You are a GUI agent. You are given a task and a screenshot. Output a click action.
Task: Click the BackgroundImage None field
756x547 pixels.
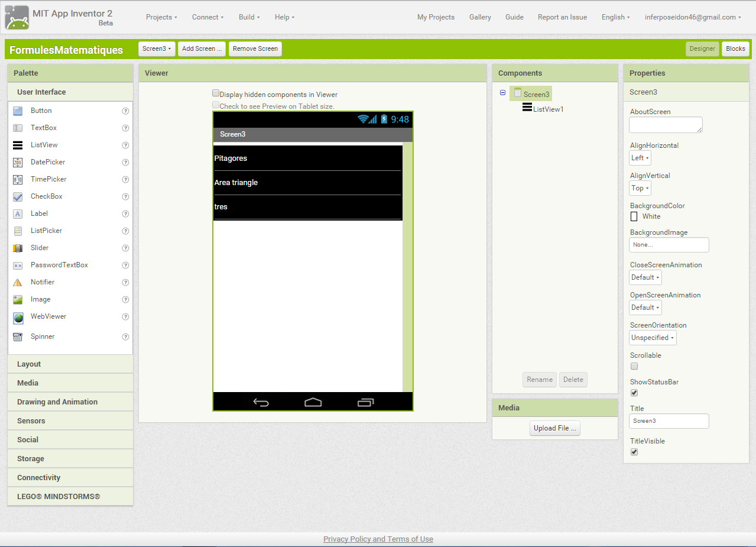pos(669,245)
